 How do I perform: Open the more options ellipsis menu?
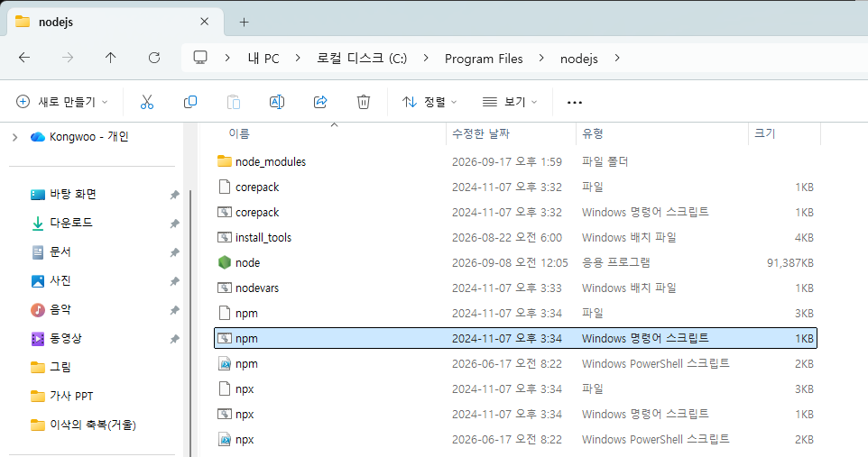click(x=575, y=103)
